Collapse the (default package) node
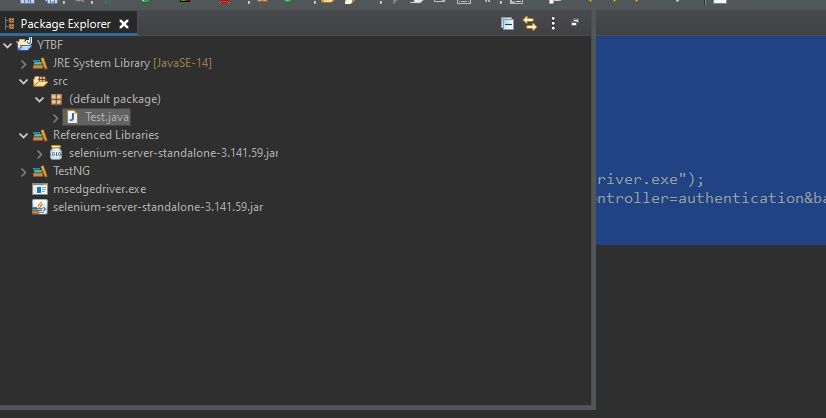Viewport: 826px width, 418px height. [40, 99]
